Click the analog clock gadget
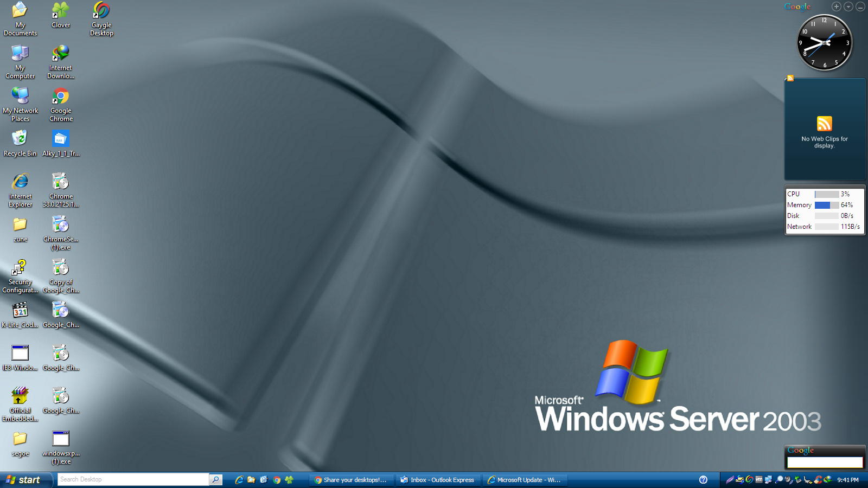The width and height of the screenshot is (868, 488). point(825,43)
